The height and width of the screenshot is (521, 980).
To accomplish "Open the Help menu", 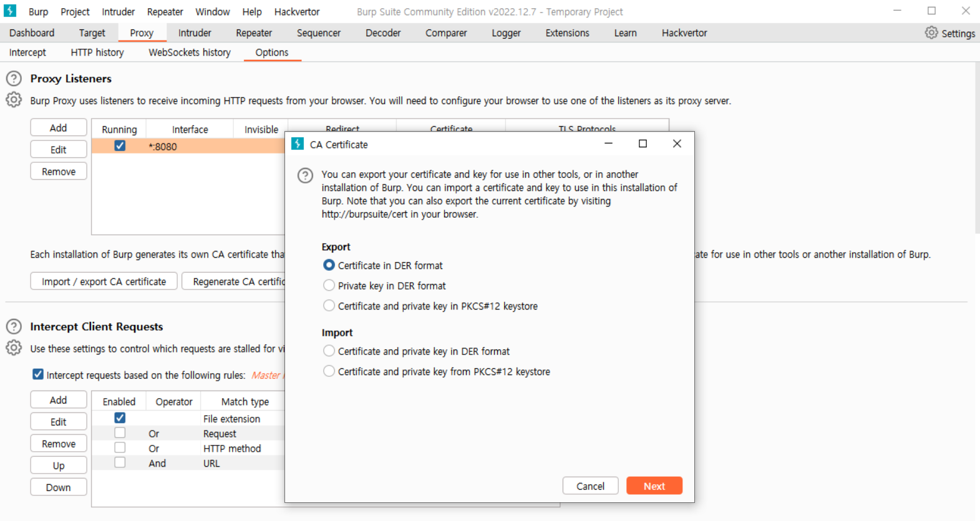I will pos(252,12).
